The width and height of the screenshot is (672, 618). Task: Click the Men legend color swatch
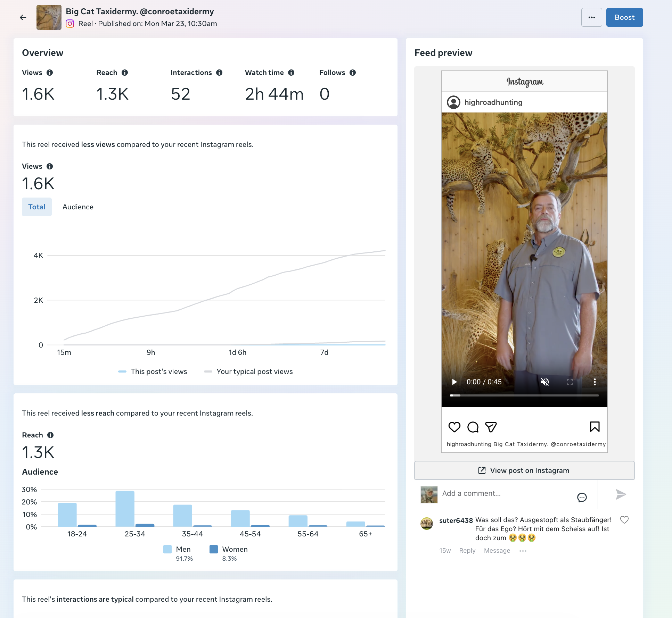[x=167, y=549]
